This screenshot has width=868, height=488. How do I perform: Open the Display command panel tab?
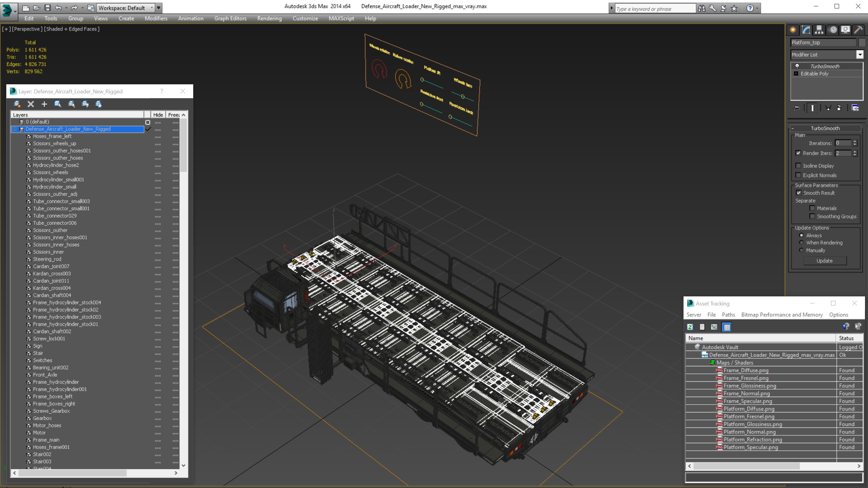coord(846,30)
